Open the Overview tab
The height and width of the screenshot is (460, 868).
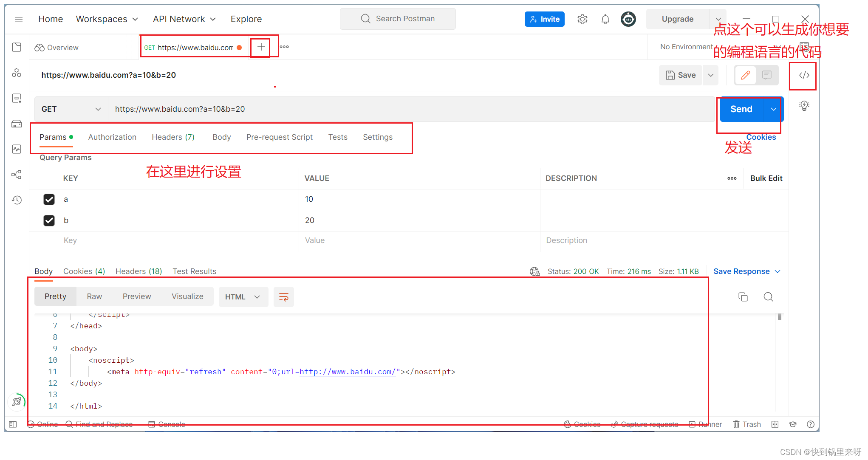coord(57,48)
